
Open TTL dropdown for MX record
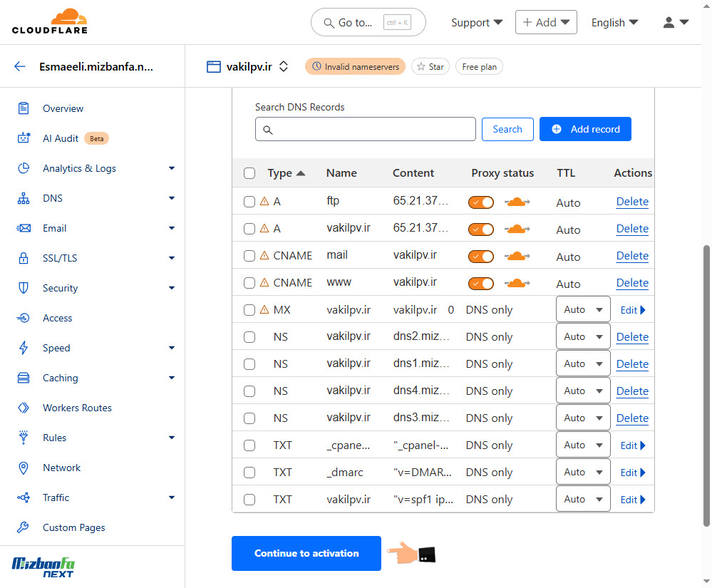(x=583, y=309)
